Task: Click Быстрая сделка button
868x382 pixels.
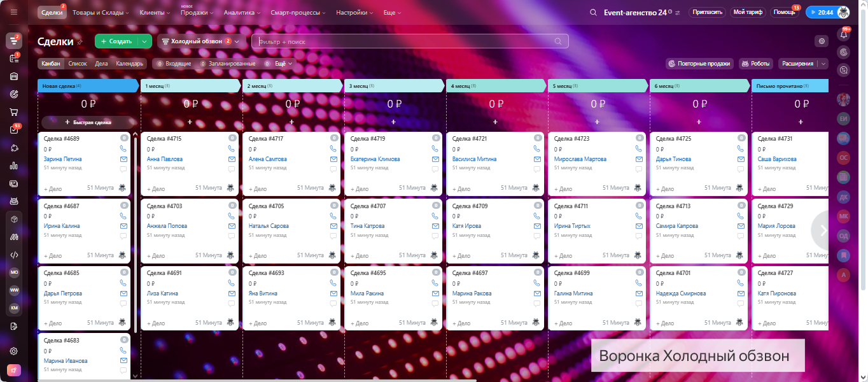Action: coord(88,122)
